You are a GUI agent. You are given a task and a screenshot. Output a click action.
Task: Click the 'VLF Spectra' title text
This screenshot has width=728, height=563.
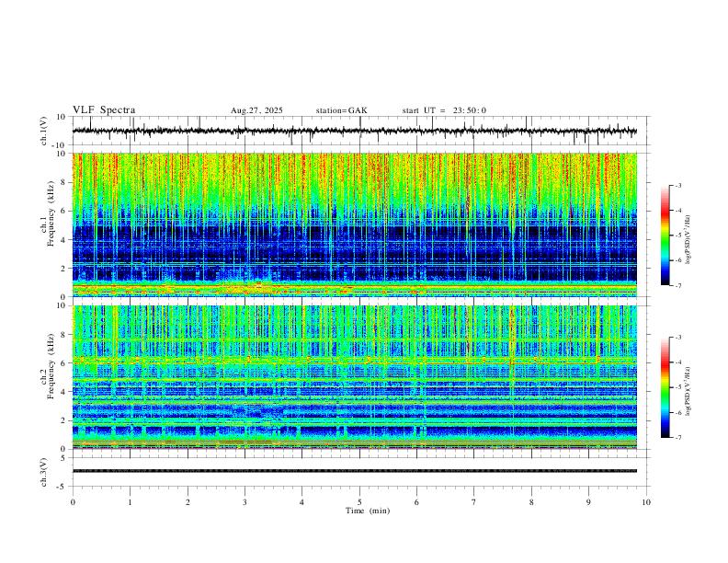coord(104,110)
